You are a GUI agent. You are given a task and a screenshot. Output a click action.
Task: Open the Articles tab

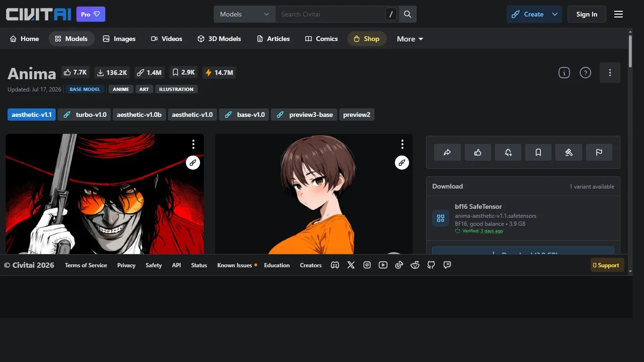pos(273,39)
